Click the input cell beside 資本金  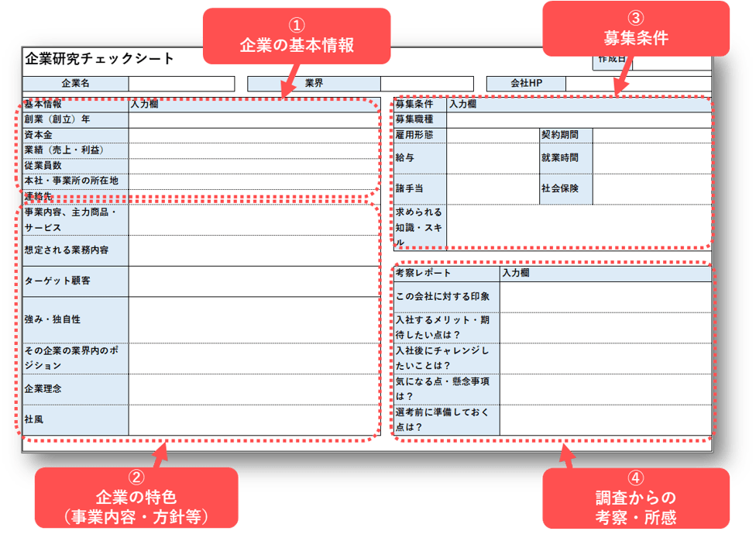coord(254,136)
